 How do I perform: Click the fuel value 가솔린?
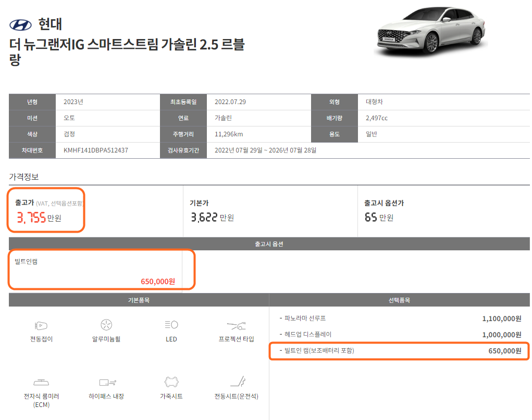(x=223, y=118)
